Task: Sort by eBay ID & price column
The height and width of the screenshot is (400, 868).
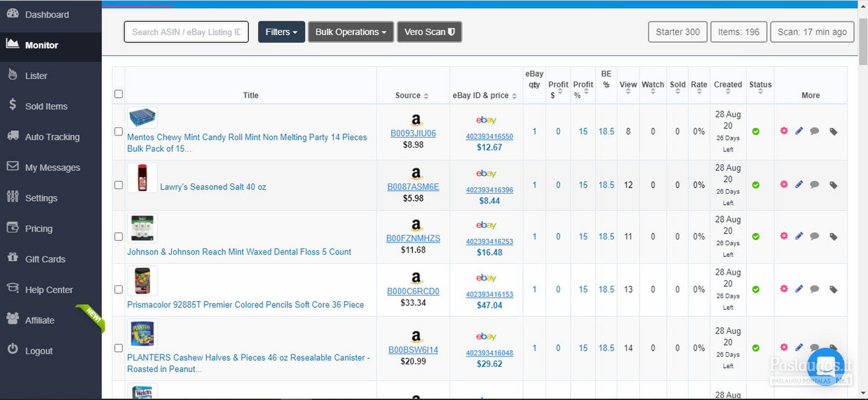Action: 485,95
